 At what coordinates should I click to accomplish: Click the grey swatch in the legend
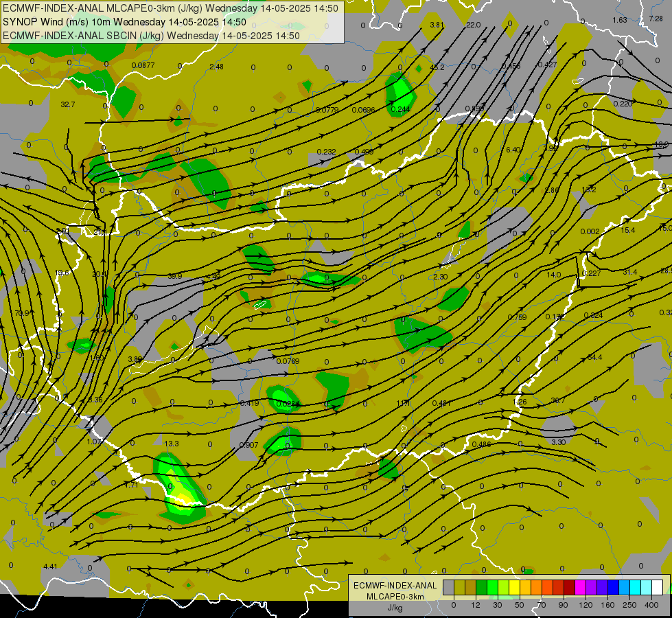(x=449, y=587)
